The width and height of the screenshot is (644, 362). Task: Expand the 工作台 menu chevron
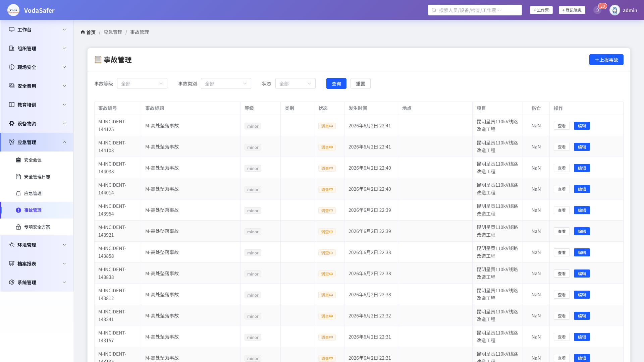[x=64, y=30]
